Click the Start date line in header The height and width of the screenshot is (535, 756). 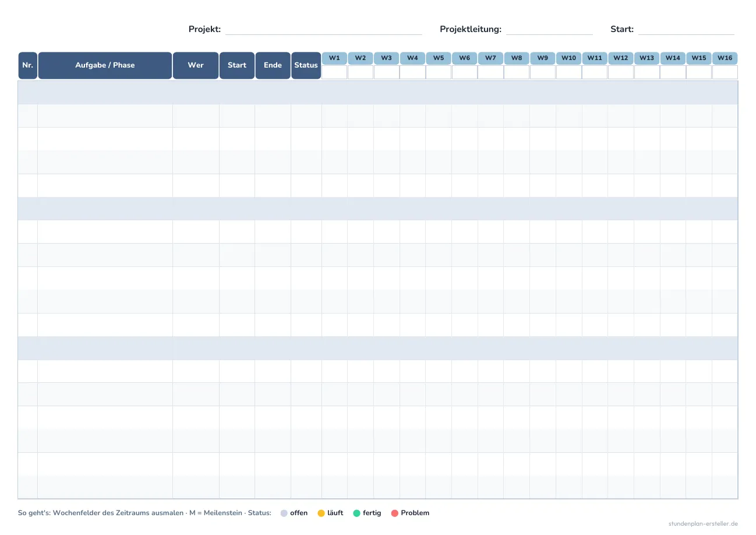pyautogui.click(x=686, y=30)
